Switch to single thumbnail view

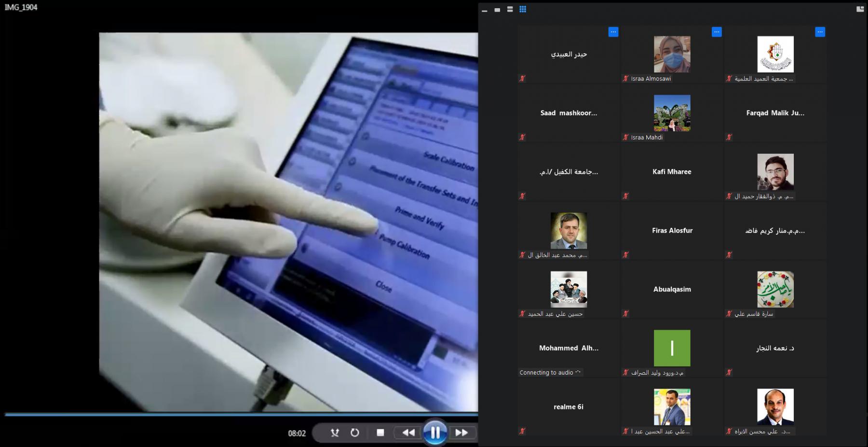click(x=497, y=10)
